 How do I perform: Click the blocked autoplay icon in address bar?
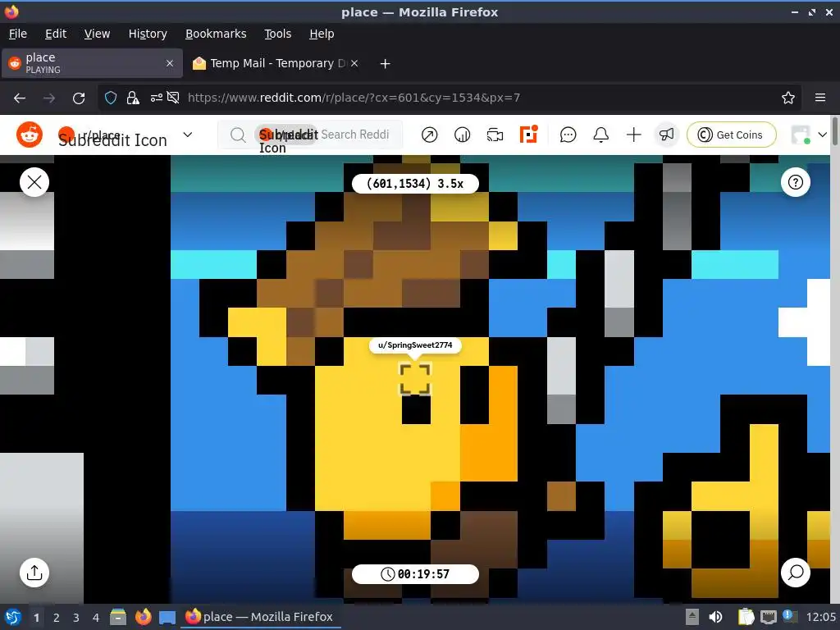(x=172, y=98)
